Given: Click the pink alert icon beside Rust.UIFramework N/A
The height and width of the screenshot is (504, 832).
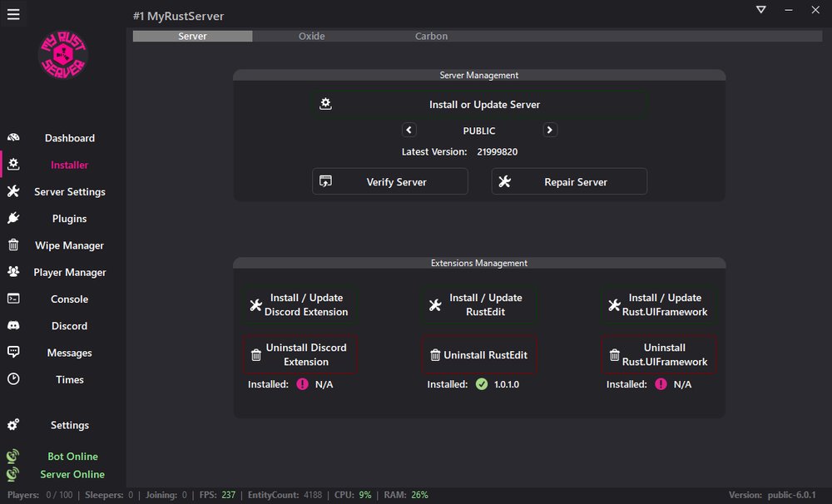Looking at the screenshot, I should pos(661,384).
